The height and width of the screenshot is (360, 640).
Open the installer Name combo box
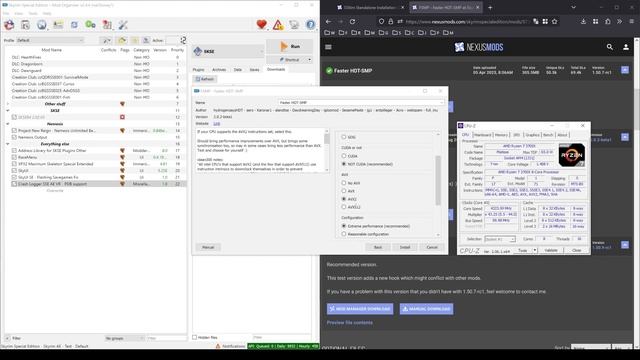pos(361,102)
